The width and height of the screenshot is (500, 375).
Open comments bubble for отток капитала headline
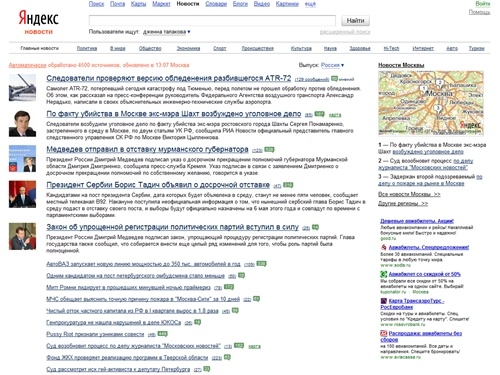click(x=235, y=310)
